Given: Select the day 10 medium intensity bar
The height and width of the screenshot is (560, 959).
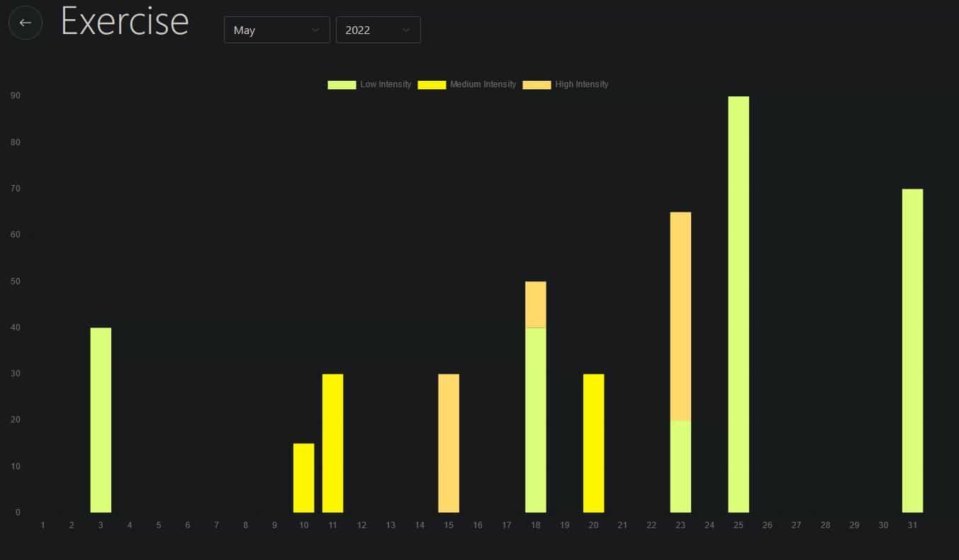Looking at the screenshot, I should coord(303,478).
